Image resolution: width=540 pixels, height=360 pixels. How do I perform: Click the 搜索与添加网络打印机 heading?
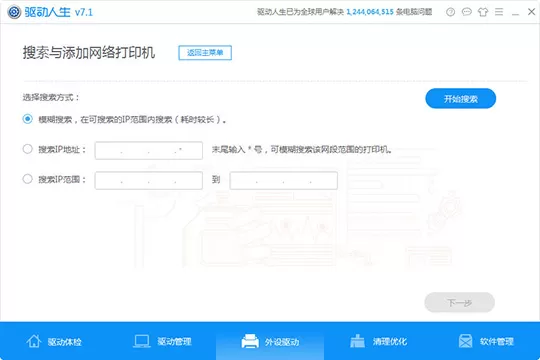(x=89, y=53)
